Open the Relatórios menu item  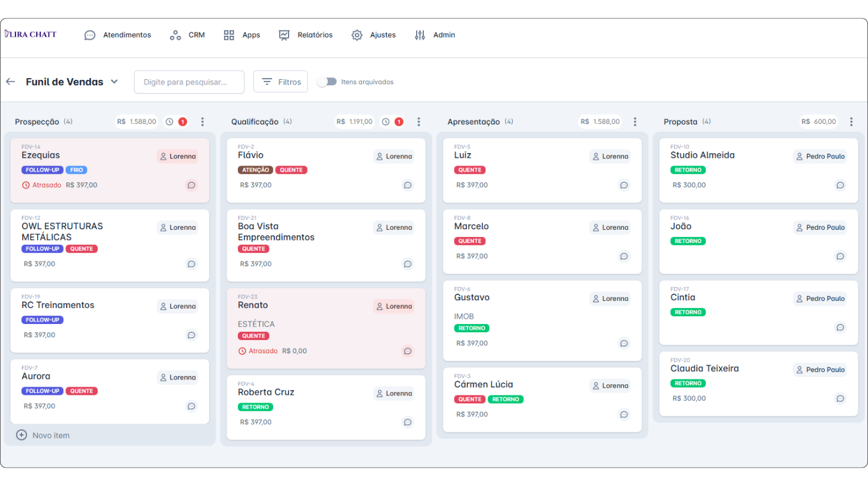(x=306, y=35)
